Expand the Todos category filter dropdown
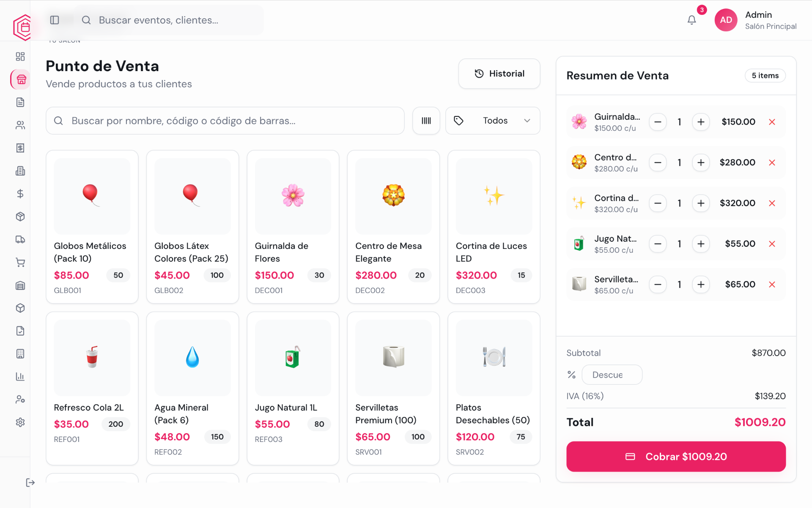 pos(493,121)
